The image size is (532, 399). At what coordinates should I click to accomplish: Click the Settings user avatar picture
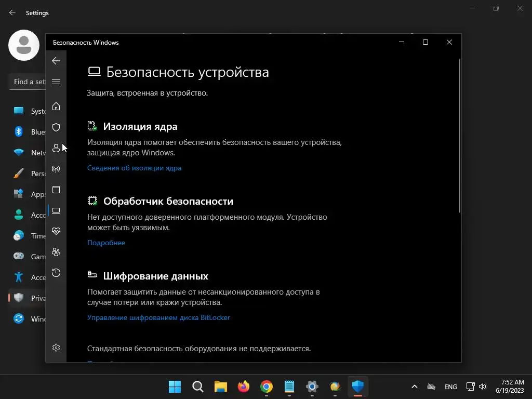click(24, 45)
